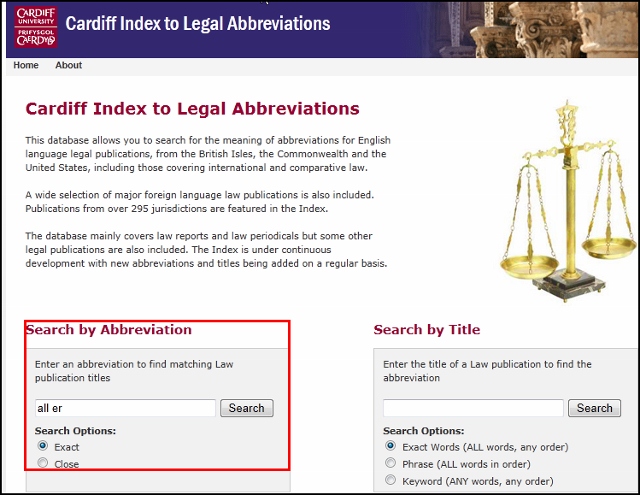Select the Exact radio option
This screenshot has width=640, height=495.
(x=42, y=445)
